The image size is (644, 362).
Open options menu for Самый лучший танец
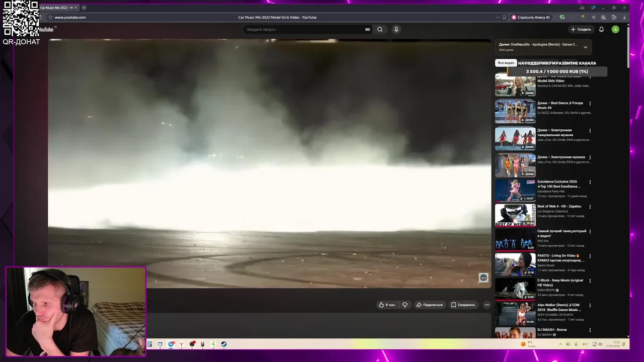590,231
